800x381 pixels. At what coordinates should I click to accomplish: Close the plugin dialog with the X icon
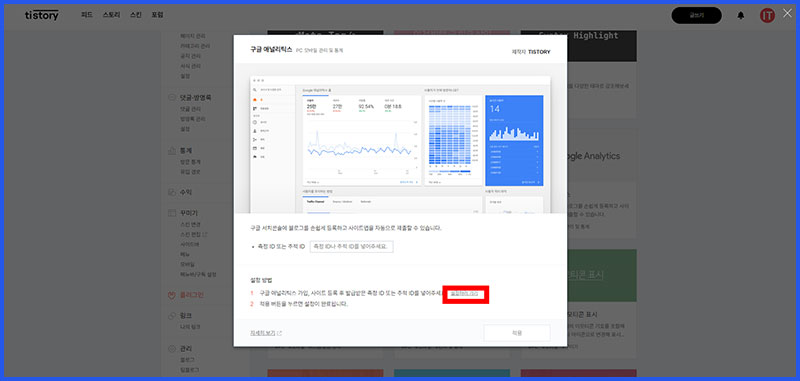pyautogui.click(x=787, y=13)
